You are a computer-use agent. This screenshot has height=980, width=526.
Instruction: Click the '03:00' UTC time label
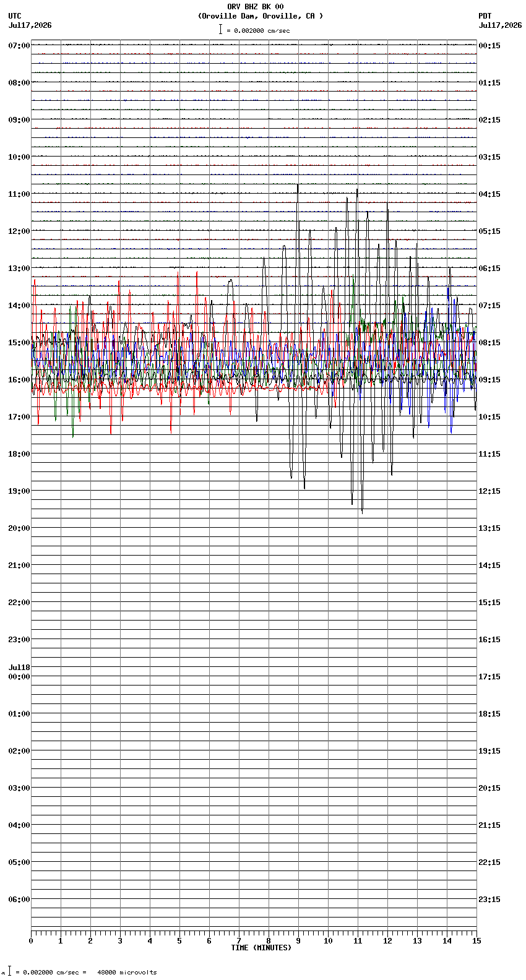click(x=19, y=788)
